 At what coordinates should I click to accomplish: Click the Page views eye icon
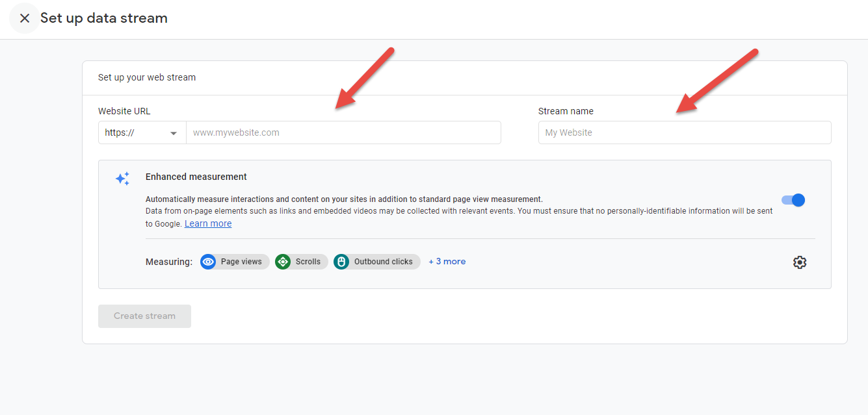tap(208, 262)
